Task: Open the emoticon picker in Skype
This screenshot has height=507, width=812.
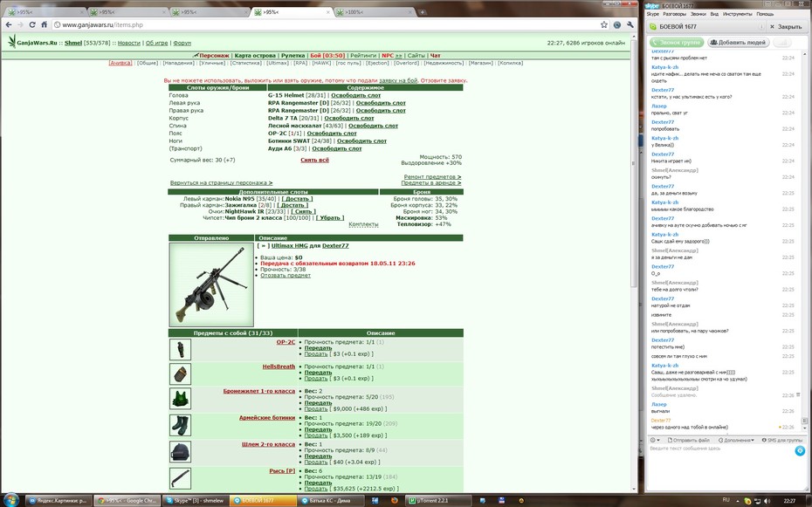Action: coord(655,441)
